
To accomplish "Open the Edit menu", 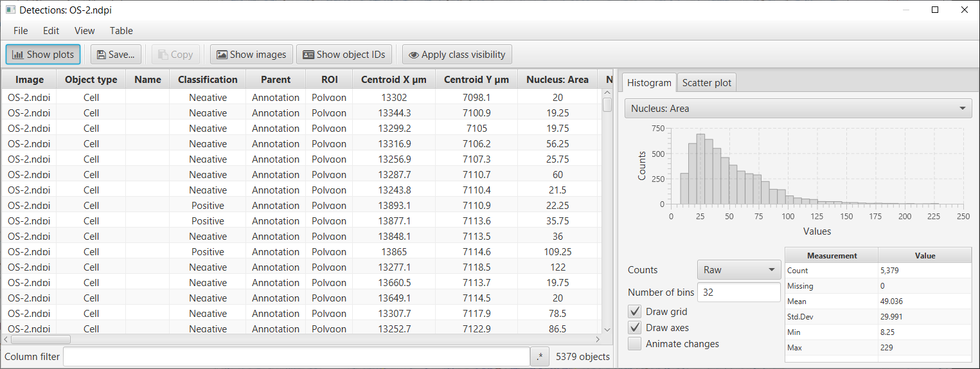I will point(51,30).
